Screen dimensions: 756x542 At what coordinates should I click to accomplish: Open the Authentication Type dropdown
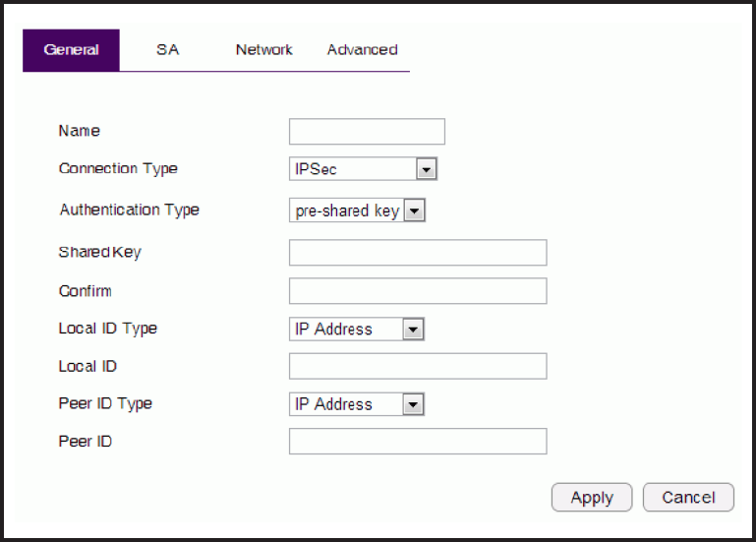tap(357, 211)
